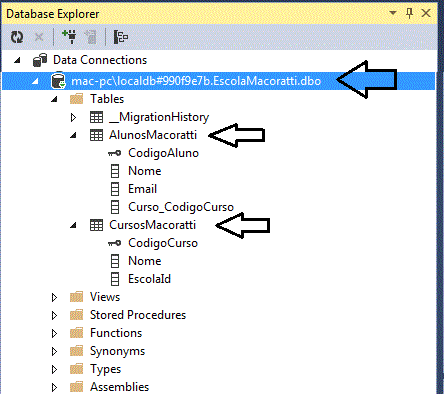Collapse the Tables folder

(x=54, y=99)
